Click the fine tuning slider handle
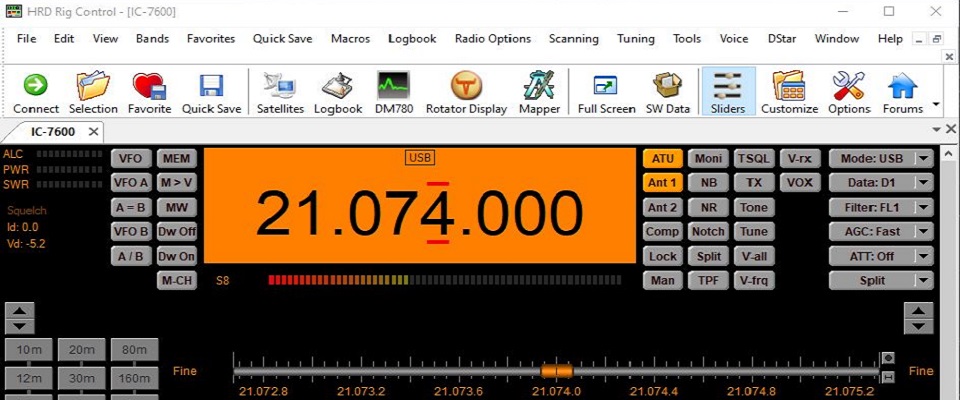Image resolution: width=960 pixels, height=400 pixels. coord(557,371)
